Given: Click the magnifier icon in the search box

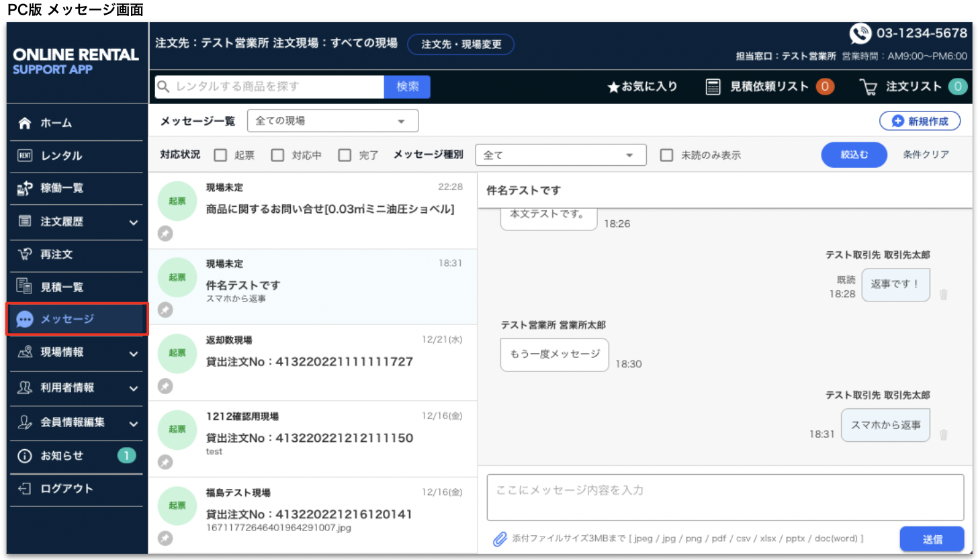Looking at the screenshot, I should coord(163,87).
